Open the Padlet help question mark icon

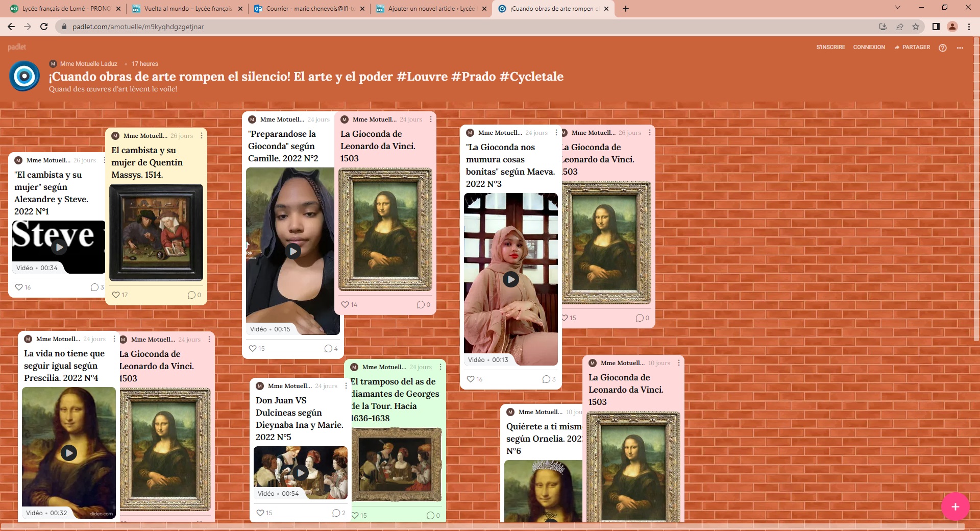tap(943, 47)
